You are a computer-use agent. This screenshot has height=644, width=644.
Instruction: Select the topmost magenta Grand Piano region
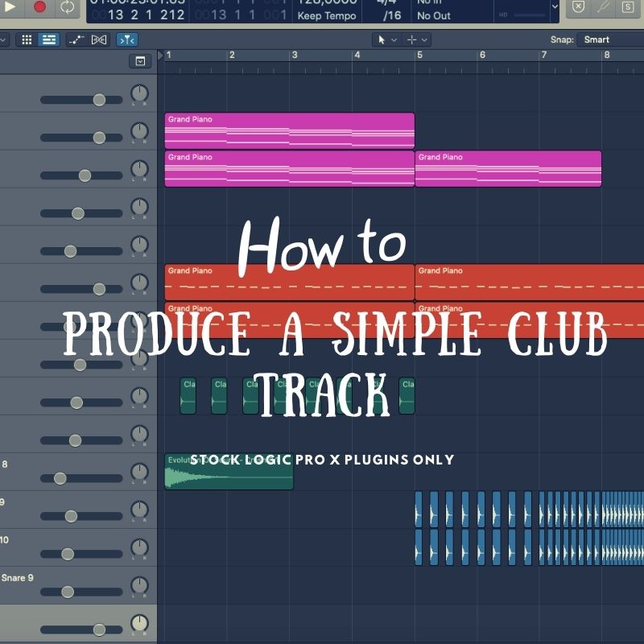click(x=290, y=130)
